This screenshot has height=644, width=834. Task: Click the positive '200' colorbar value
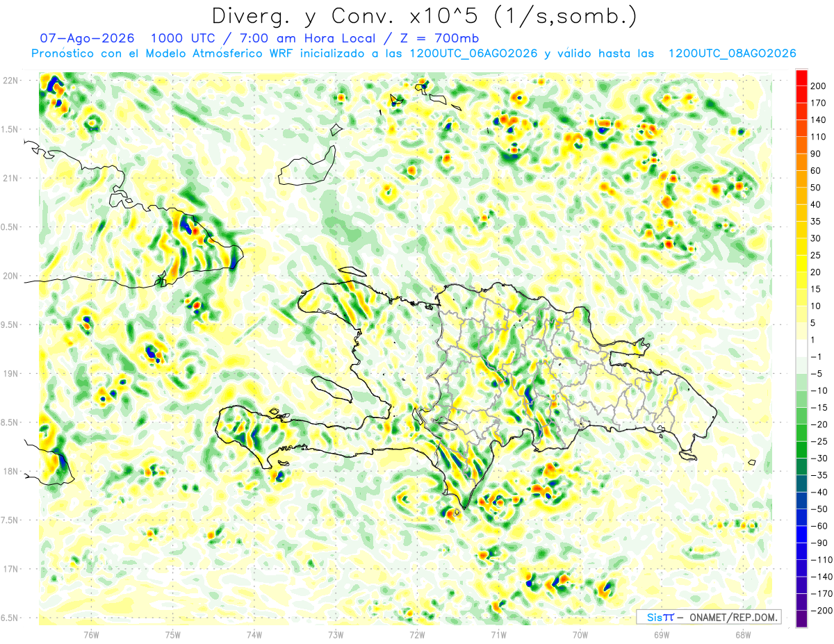pyautogui.click(x=819, y=86)
